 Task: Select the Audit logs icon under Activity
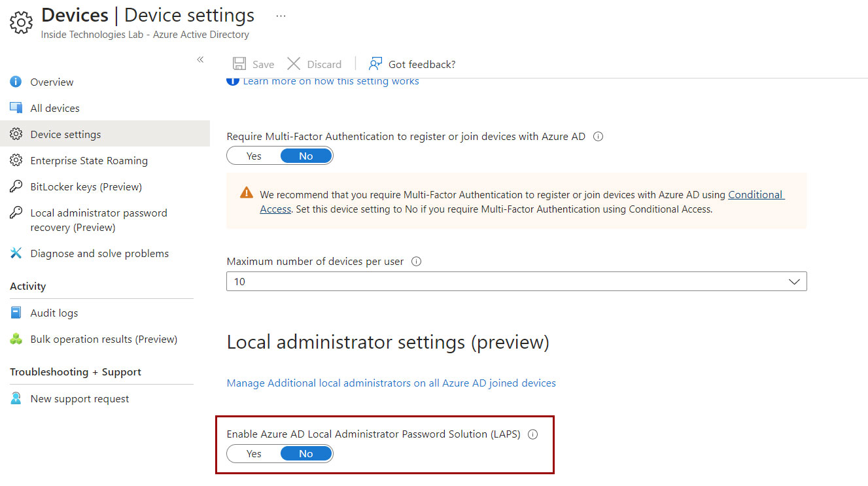15,313
